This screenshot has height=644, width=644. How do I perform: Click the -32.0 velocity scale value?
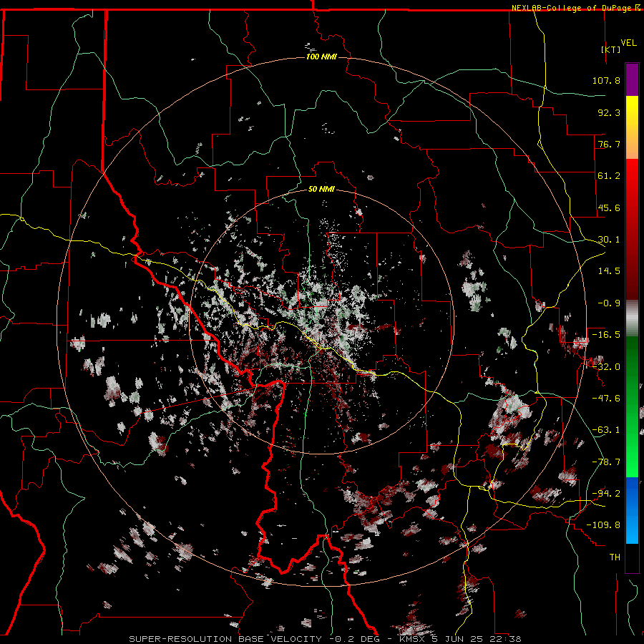[x=606, y=367]
